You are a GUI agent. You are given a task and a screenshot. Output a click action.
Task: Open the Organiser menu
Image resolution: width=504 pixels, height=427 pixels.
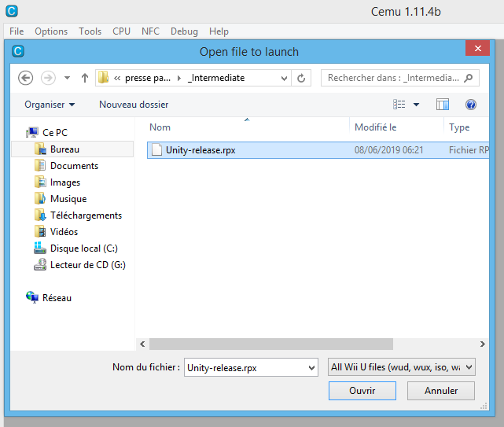point(50,105)
